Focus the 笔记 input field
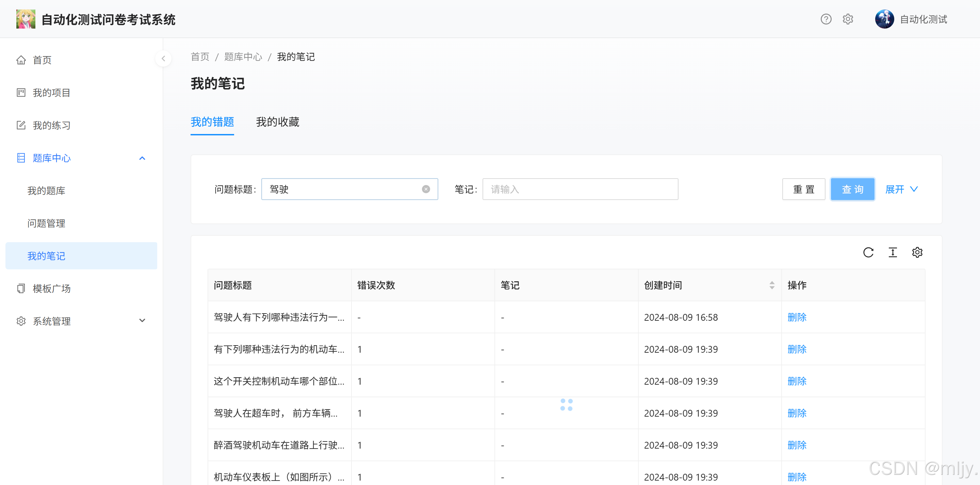 pos(580,189)
